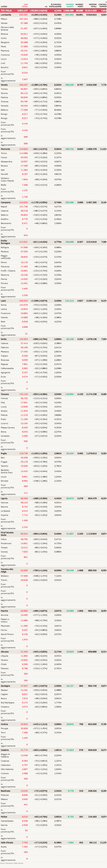The height and width of the screenshot is (868, 107).
Task: Click the LUOGO column header
Action: [x=4, y=6]
